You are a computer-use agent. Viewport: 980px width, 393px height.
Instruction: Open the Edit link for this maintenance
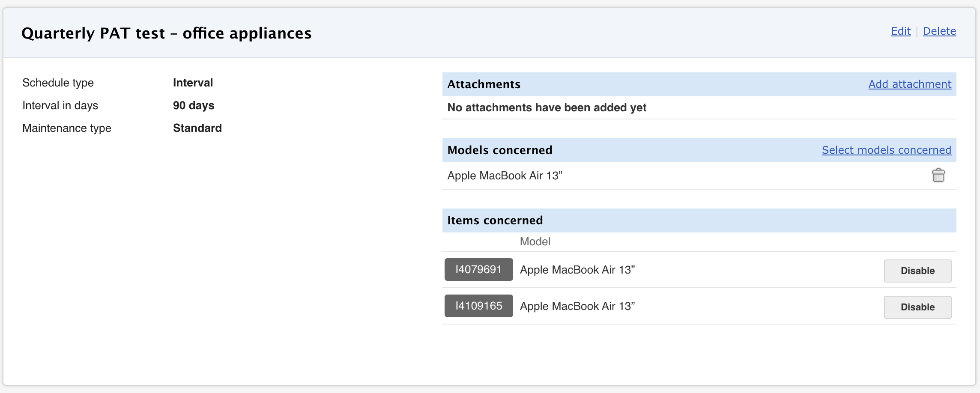click(x=900, y=31)
